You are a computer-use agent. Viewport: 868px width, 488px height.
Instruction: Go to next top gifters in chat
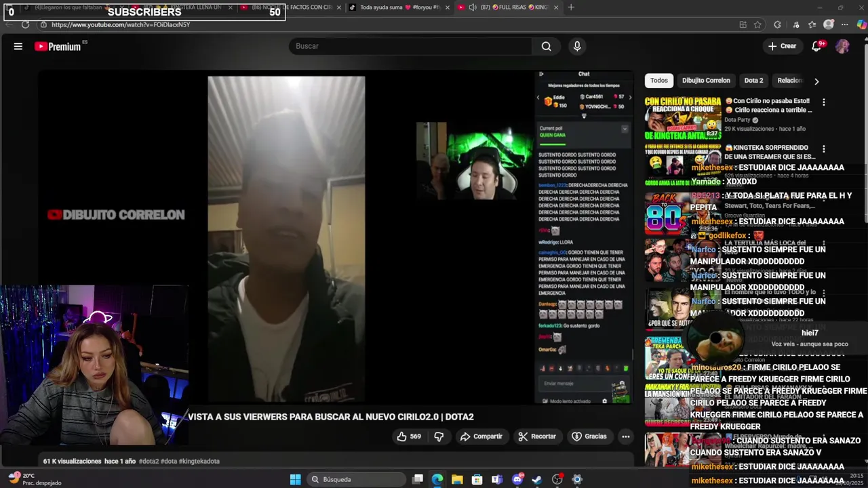[x=630, y=98]
